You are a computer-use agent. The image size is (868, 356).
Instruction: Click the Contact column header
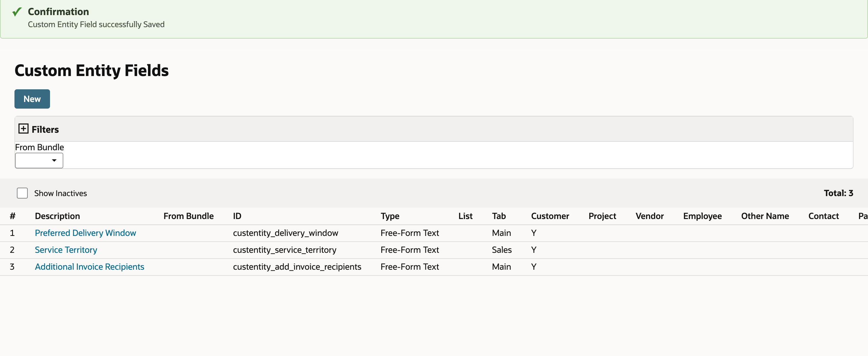coord(823,216)
